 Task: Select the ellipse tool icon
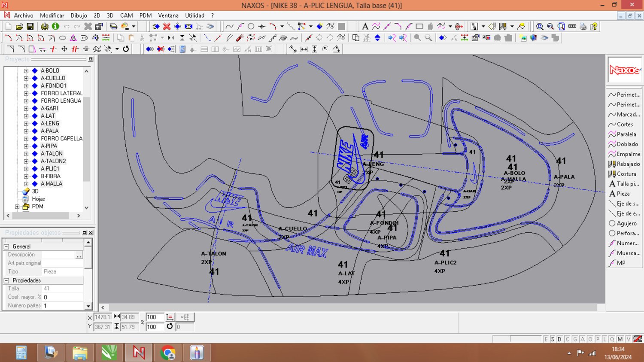[x=63, y=38]
